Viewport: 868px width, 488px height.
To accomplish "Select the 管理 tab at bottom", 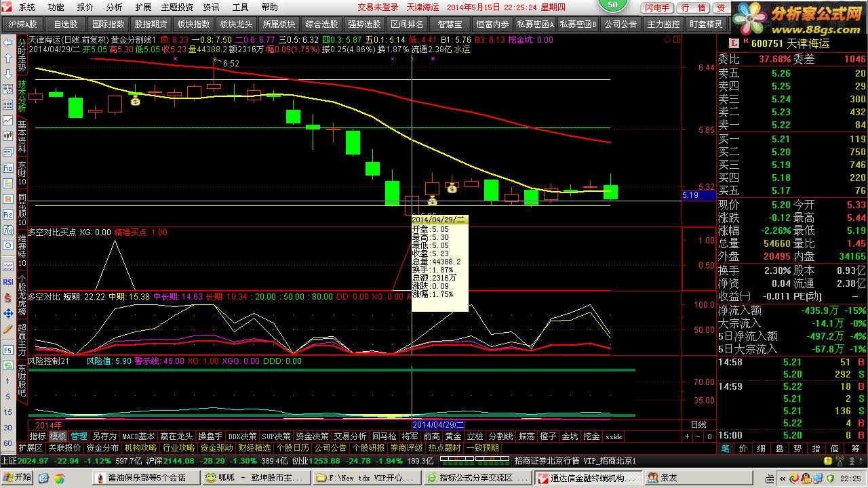I will point(79,436).
